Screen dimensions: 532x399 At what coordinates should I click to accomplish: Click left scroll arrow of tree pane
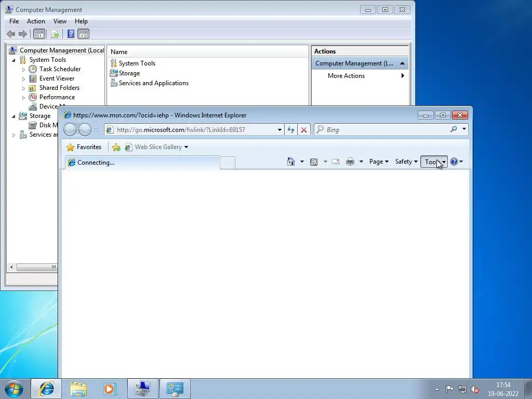click(x=11, y=268)
